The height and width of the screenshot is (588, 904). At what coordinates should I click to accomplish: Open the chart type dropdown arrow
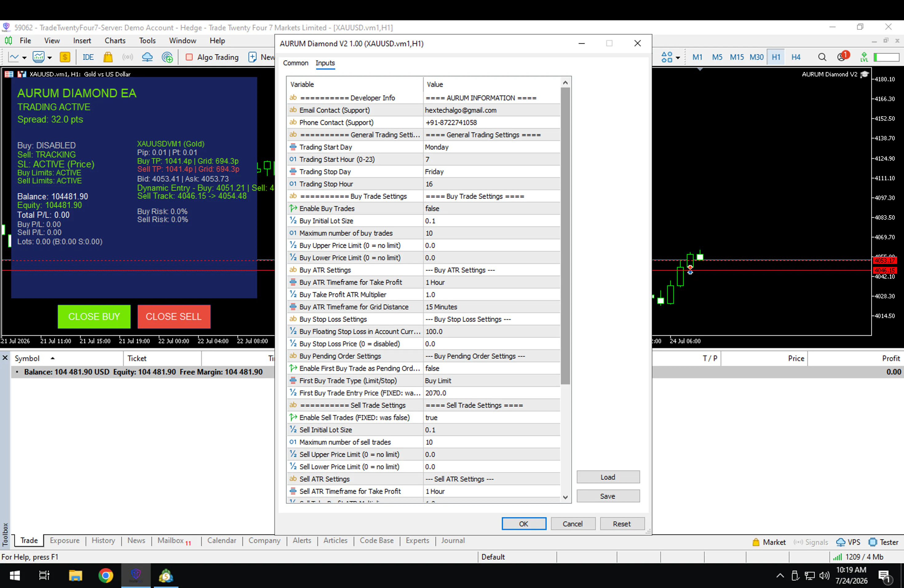pyautogui.click(x=24, y=58)
